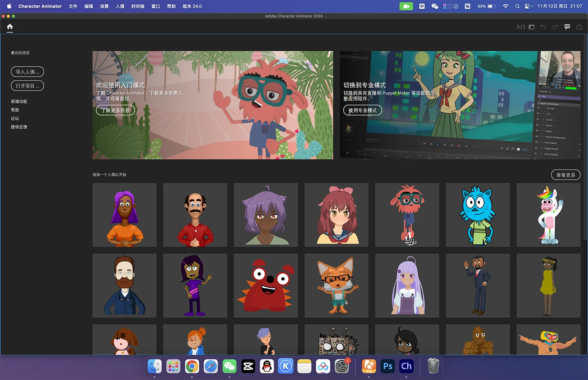Image resolution: width=588 pixels, height=380 pixels.
Task: Select the bearded man in blue shirt puppet
Action: 124,286
